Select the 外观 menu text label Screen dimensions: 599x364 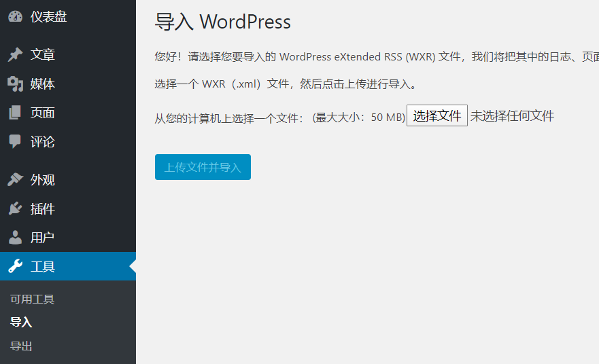pos(43,180)
